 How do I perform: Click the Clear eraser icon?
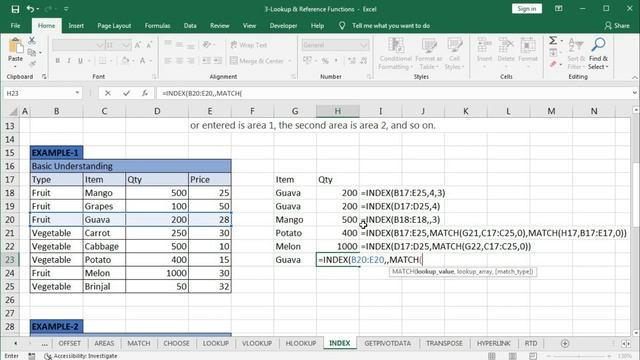coord(553,64)
